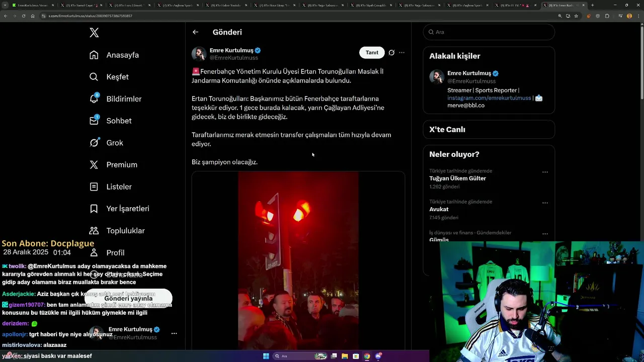Click the Ara search field on X
Viewport: 644px width, 362px height.
tap(489, 32)
